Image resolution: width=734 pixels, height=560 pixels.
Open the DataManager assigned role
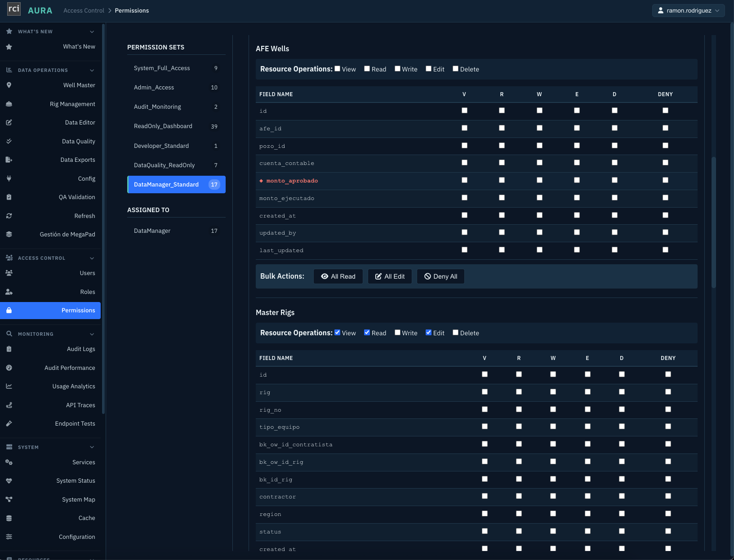coord(176,231)
